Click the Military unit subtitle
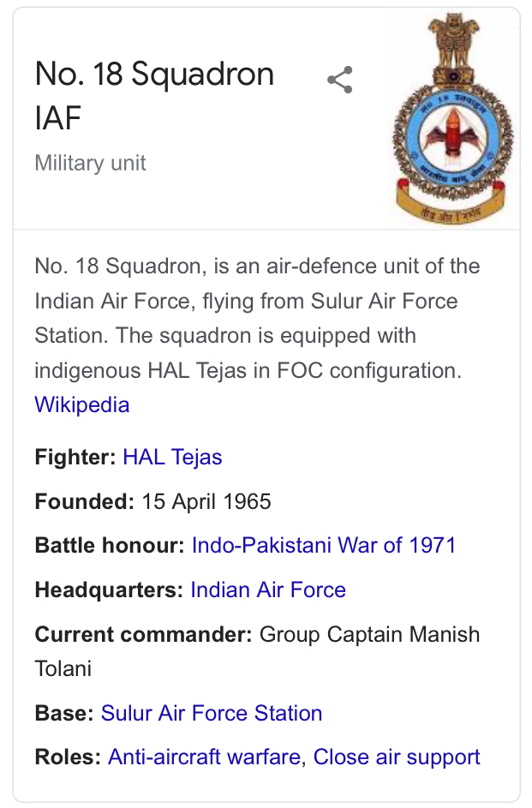 pyautogui.click(x=90, y=163)
